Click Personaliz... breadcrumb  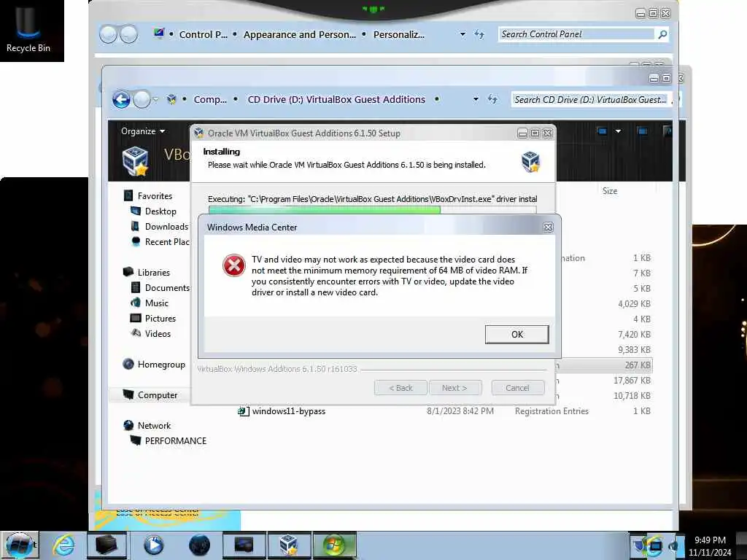(399, 35)
